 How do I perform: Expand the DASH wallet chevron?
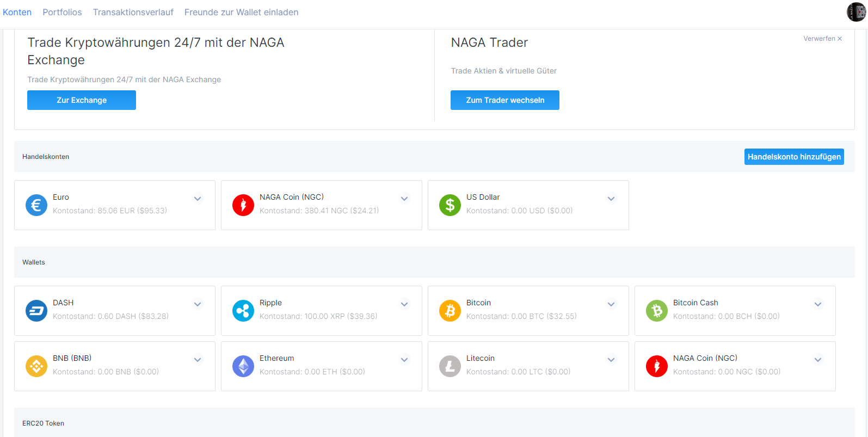click(198, 304)
